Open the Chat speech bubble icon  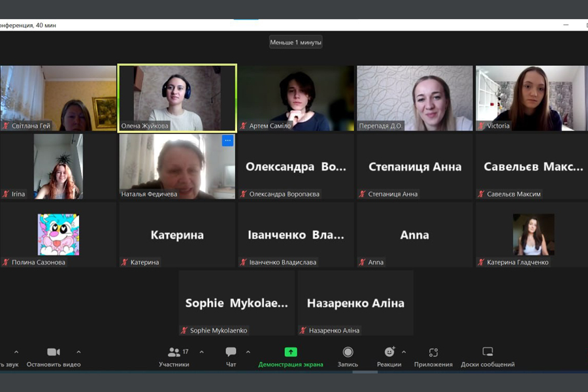[x=231, y=351]
